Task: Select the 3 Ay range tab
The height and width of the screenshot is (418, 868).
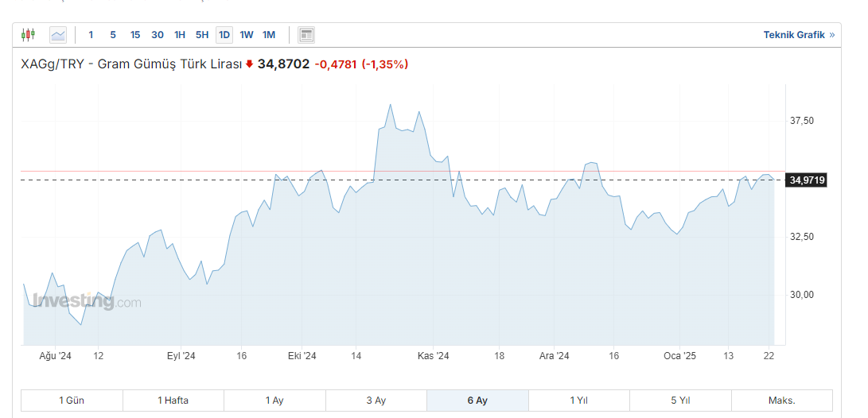Action: tap(376, 401)
